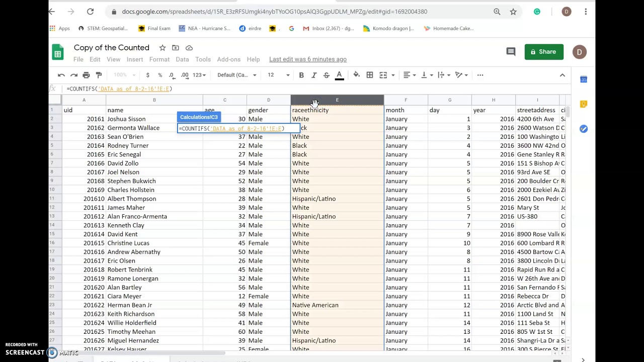Open the Tasks side panel icon
The height and width of the screenshot is (362, 644).
coord(584,129)
